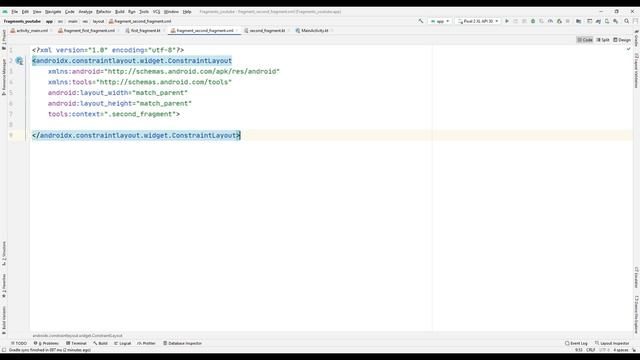Screen dimensions: 640x360
Task: Open the Build menu
Action: [120, 12]
